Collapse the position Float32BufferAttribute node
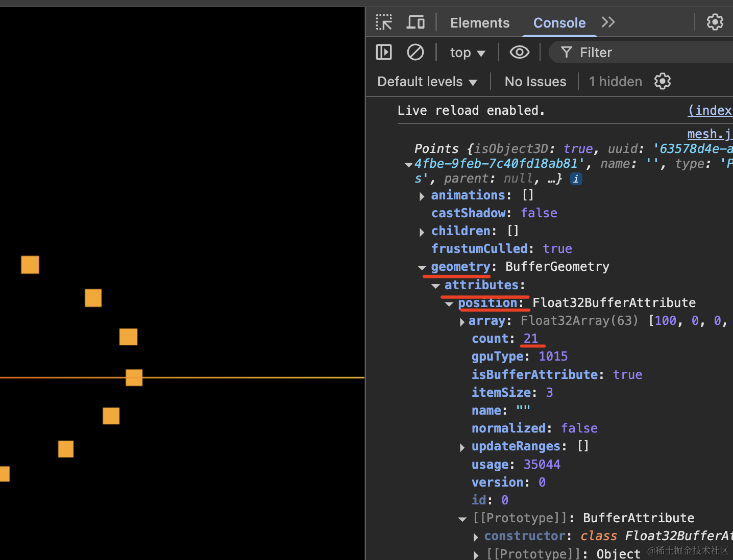This screenshot has width=733, height=560. point(449,303)
